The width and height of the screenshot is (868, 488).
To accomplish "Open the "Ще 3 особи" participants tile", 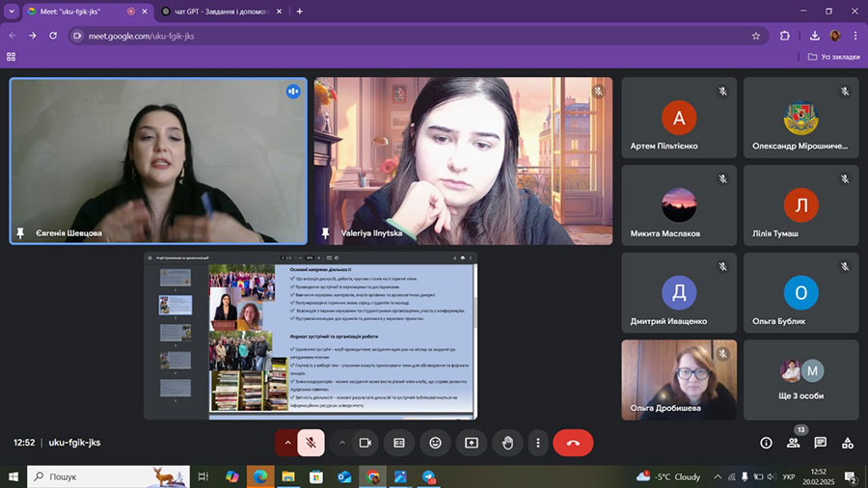I will point(800,379).
